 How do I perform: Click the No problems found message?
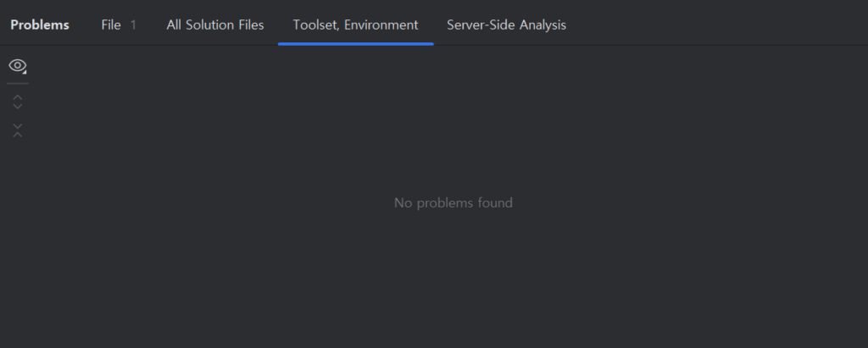coord(453,203)
